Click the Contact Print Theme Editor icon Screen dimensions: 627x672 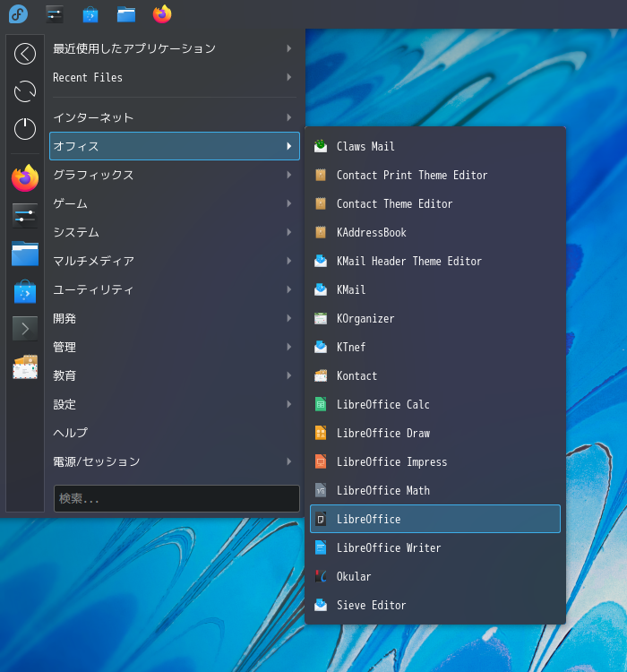321,175
